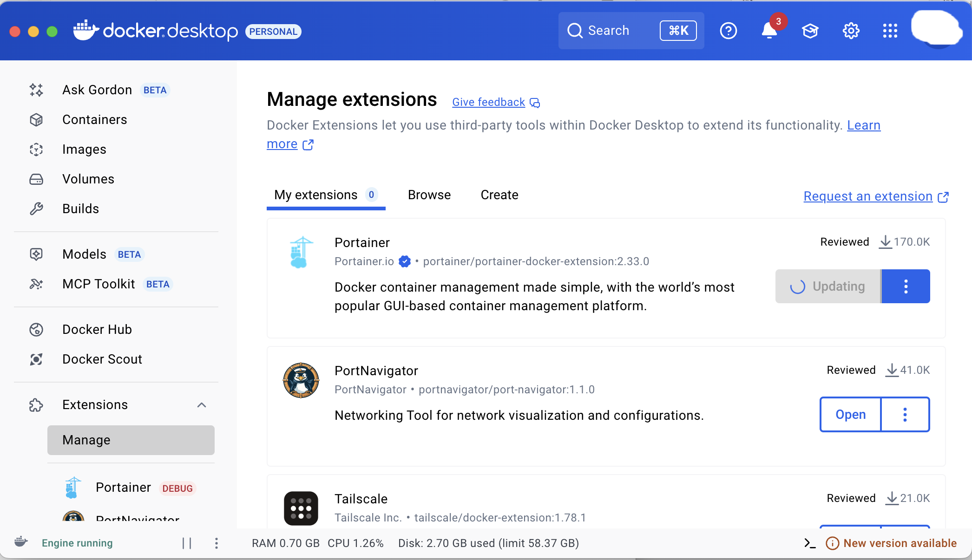The height and width of the screenshot is (560, 972).
Task: Open the Builds wrench icon
Action: (x=36, y=209)
